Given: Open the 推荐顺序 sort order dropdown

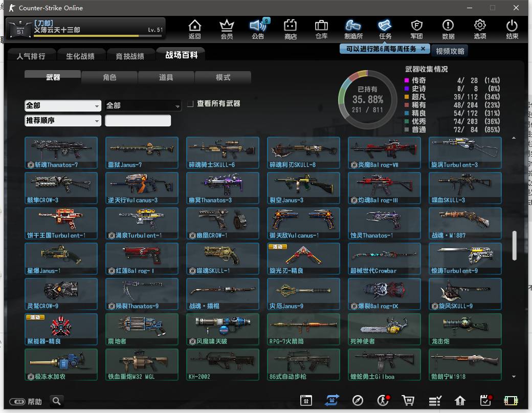Looking at the screenshot, I should pyautogui.click(x=63, y=120).
